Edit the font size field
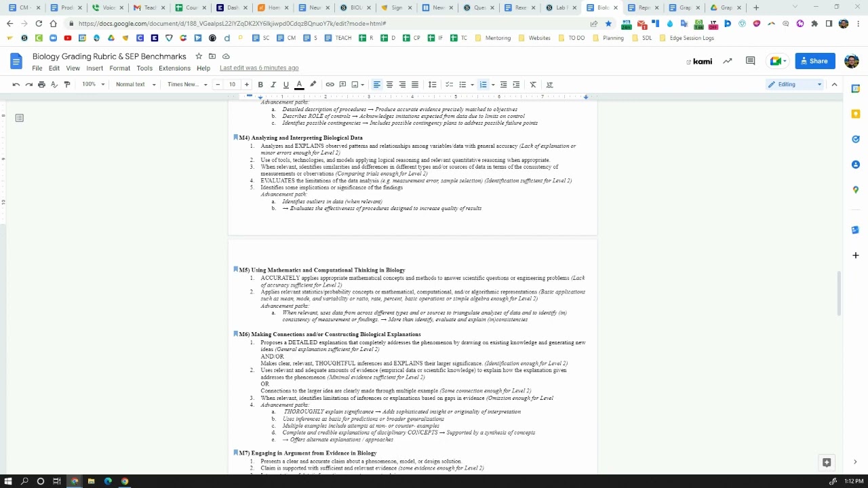 (232, 85)
